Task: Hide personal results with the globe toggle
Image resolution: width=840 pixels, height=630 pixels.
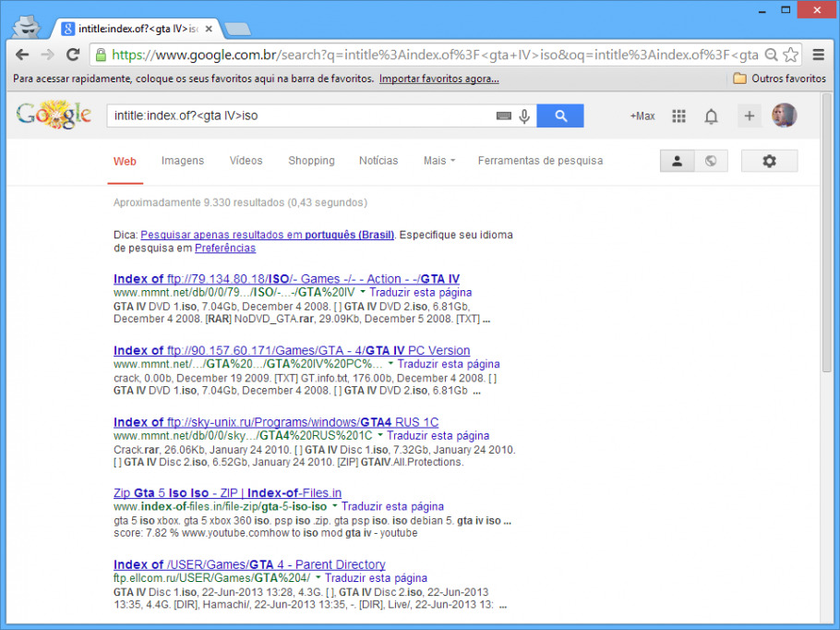Action: point(711,161)
